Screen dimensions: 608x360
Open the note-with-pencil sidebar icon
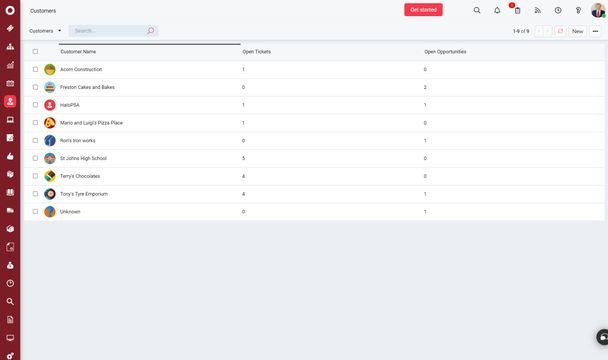point(10,138)
